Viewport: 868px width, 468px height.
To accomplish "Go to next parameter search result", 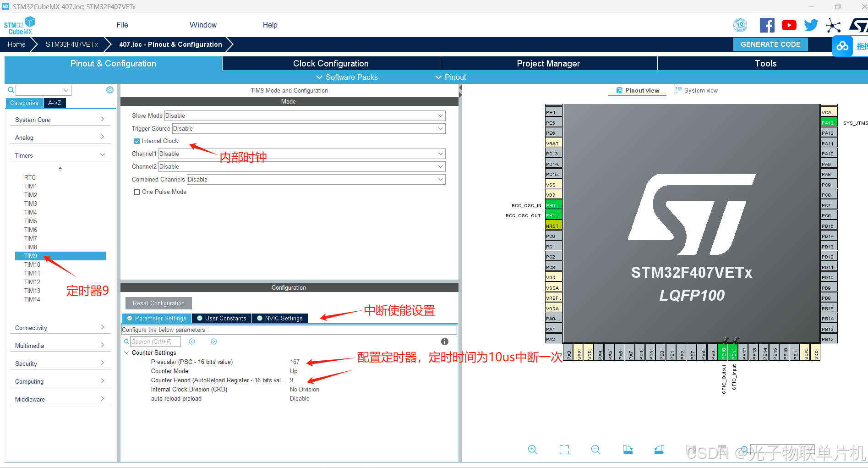I will [214, 341].
